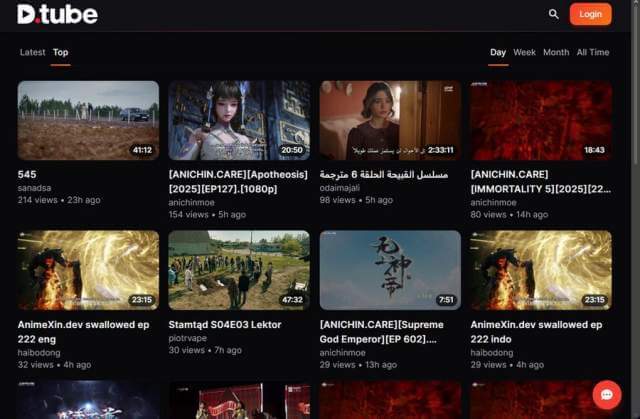Screen dimensions: 640x419
Task: Open the Supreme God Emperor thumbnail
Action: 390,270
